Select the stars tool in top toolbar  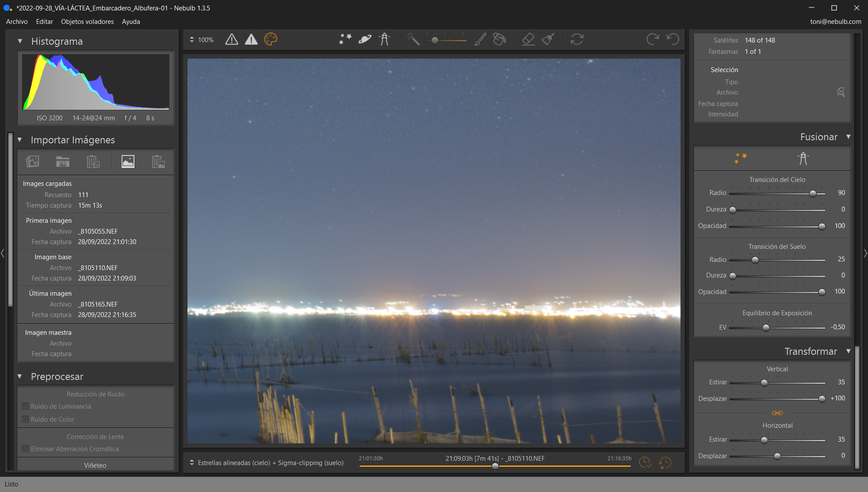tap(345, 40)
